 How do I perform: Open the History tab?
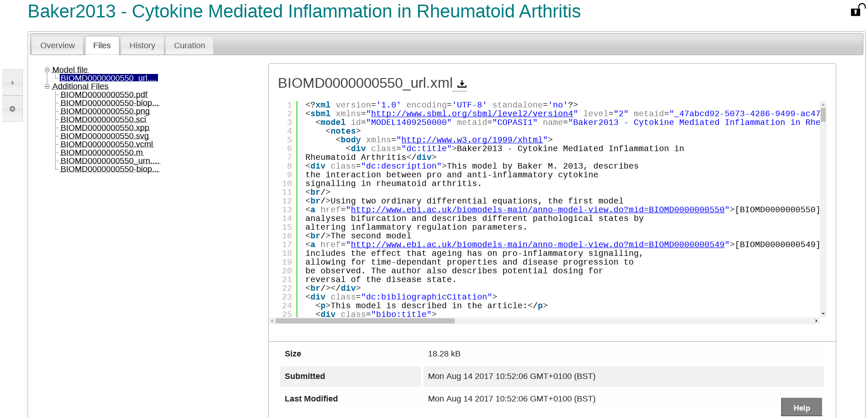[142, 45]
